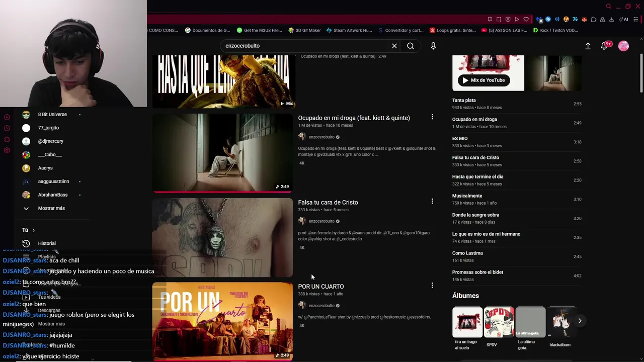Open the YouTube account avatar menu
644x362 pixels.
(x=623, y=46)
